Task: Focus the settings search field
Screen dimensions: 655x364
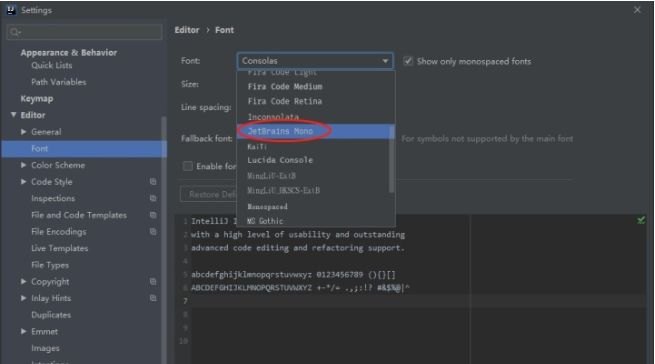Action: (84, 32)
